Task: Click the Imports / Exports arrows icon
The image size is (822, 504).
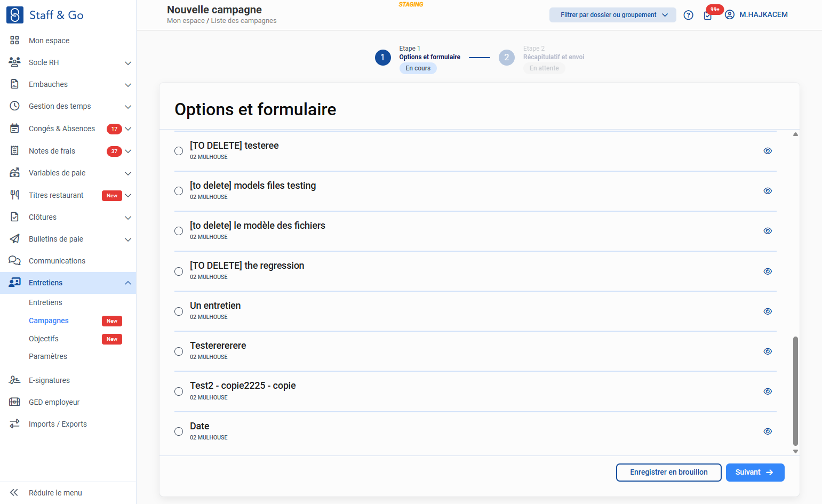Action: pos(15,424)
